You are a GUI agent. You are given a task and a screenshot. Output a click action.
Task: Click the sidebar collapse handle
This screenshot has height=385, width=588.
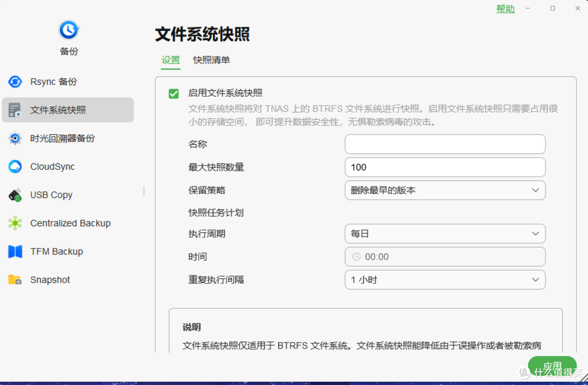[x=144, y=191]
